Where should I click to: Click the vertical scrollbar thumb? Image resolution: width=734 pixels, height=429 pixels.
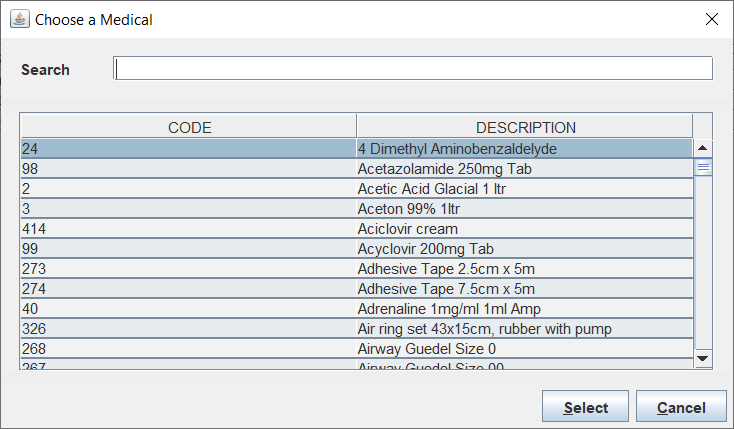pyautogui.click(x=703, y=167)
